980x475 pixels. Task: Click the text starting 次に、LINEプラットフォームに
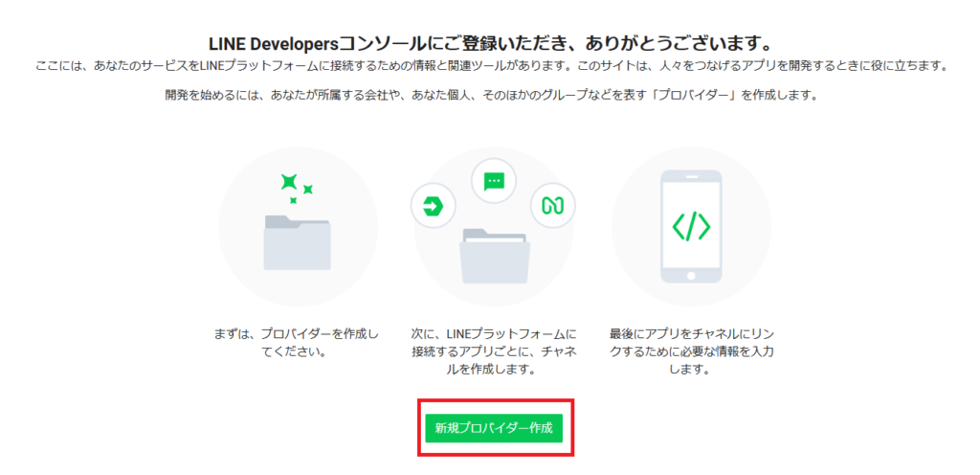tap(494, 351)
